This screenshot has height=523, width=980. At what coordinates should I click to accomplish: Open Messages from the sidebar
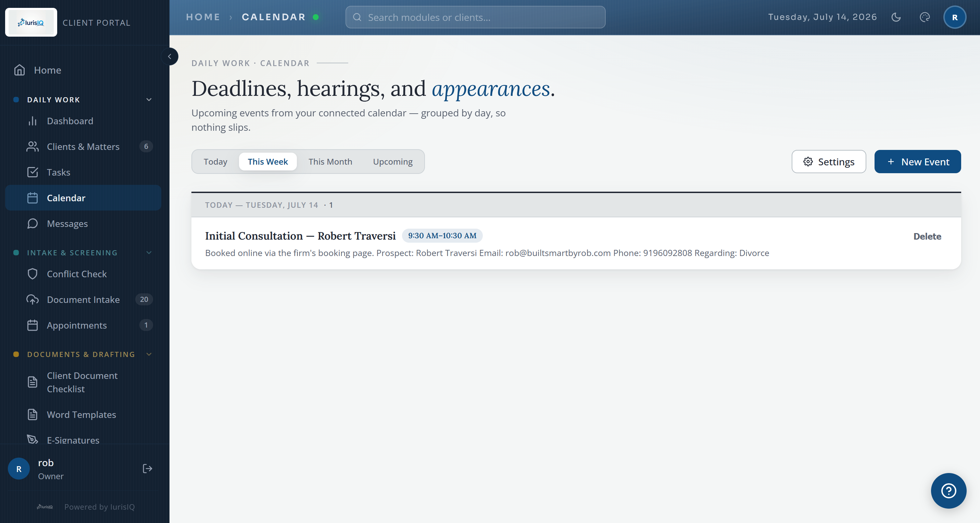click(x=83, y=224)
